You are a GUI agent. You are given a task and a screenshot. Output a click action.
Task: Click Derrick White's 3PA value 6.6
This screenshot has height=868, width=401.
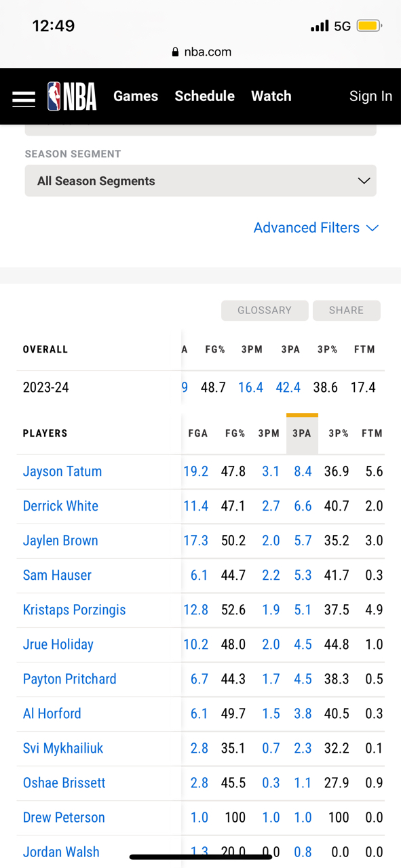[x=303, y=506]
